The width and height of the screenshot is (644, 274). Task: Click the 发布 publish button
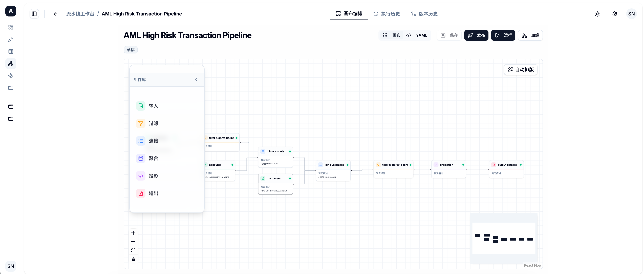(x=476, y=35)
